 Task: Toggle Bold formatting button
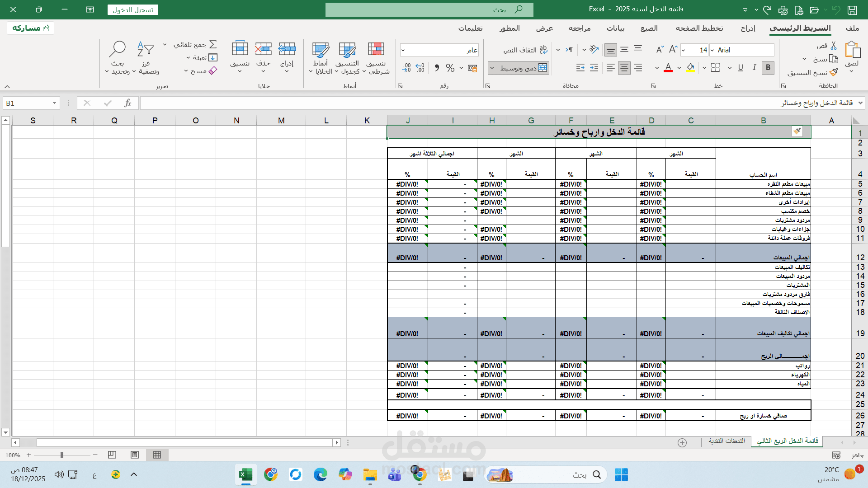768,68
